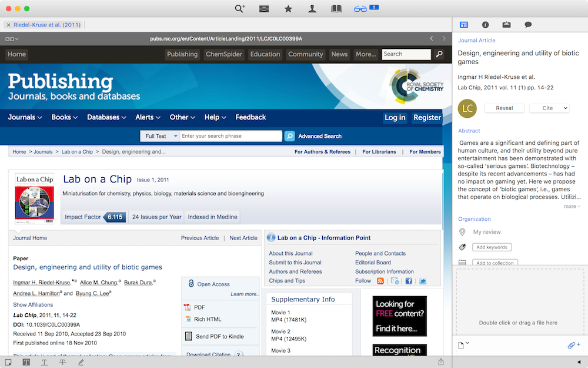
Task: Click the Show Affiliations link
Action: pyautogui.click(x=33, y=305)
